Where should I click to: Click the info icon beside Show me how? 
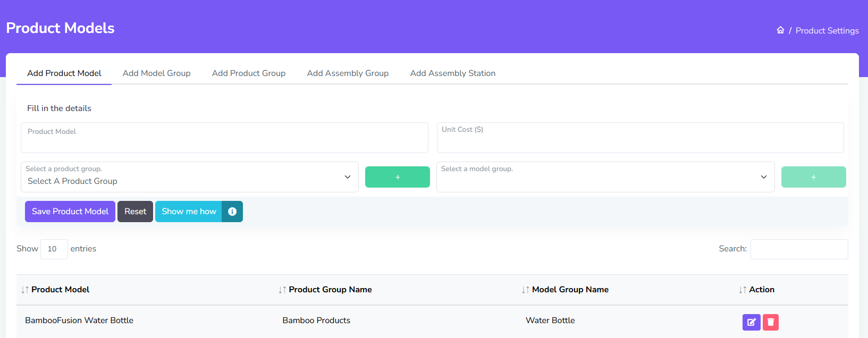pos(232,212)
